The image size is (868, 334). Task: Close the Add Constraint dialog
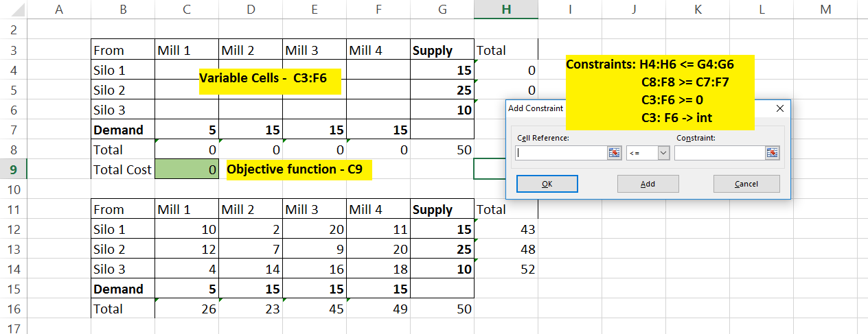pos(779,108)
